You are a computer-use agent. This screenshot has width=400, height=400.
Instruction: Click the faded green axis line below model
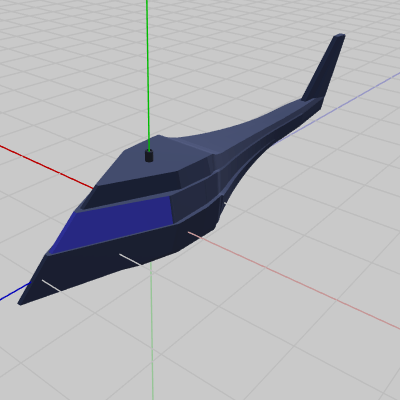(x=152, y=330)
